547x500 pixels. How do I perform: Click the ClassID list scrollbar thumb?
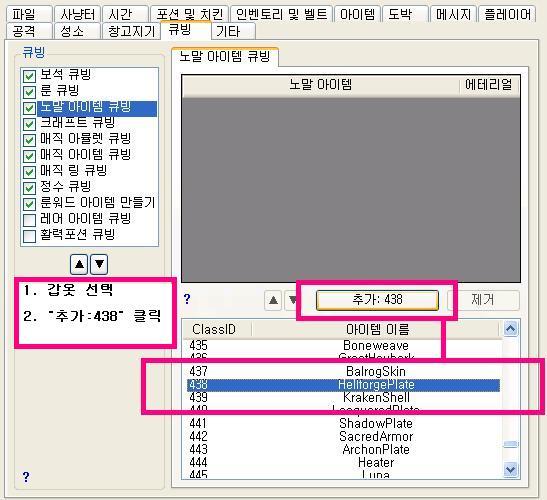point(511,444)
